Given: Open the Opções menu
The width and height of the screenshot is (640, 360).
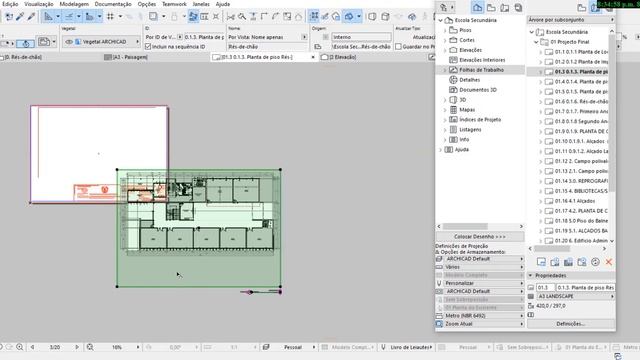Looking at the screenshot, I should (x=147, y=4).
